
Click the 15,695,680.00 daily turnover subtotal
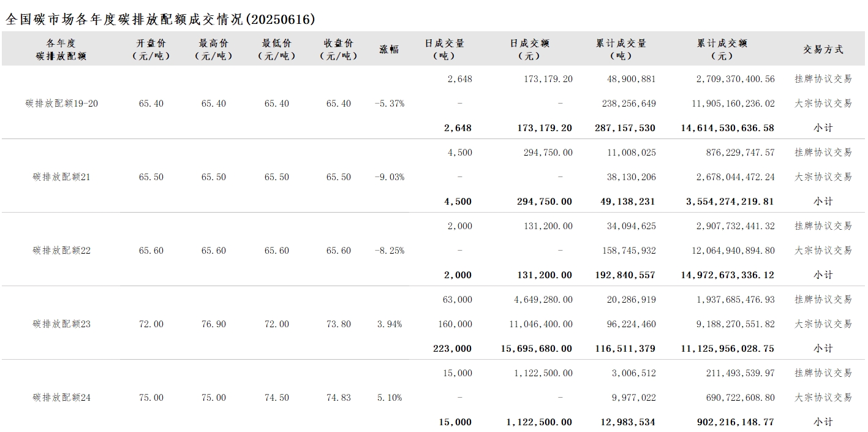536,349
